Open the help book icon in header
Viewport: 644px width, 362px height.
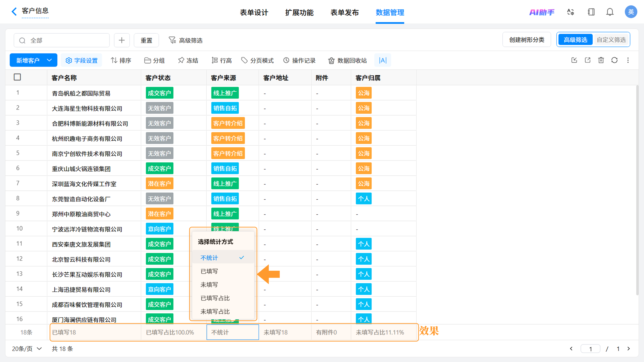[591, 12]
